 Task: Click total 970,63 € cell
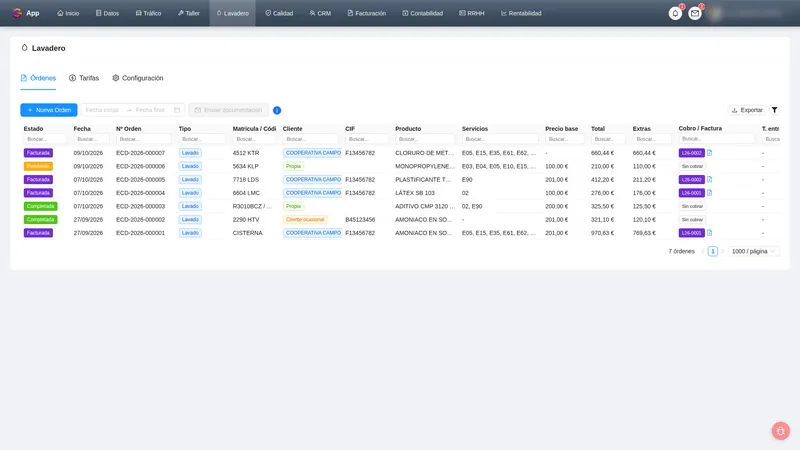point(603,233)
